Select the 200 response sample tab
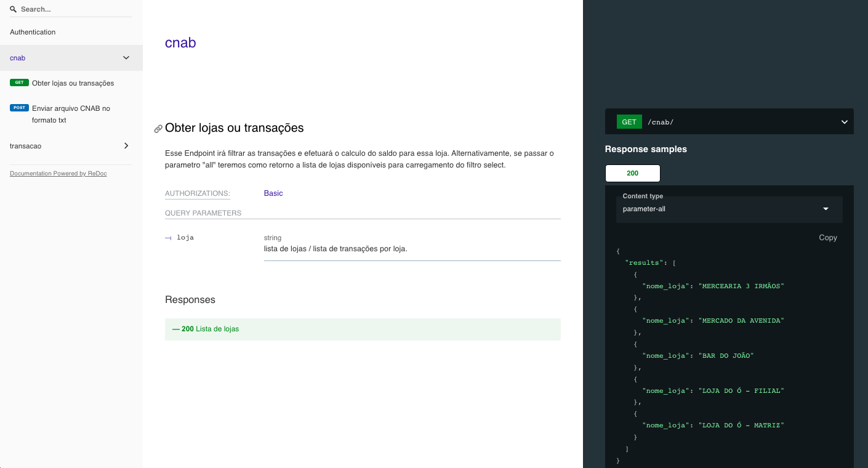Image resolution: width=868 pixels, height=468 pixels. [x=632, y=173]
